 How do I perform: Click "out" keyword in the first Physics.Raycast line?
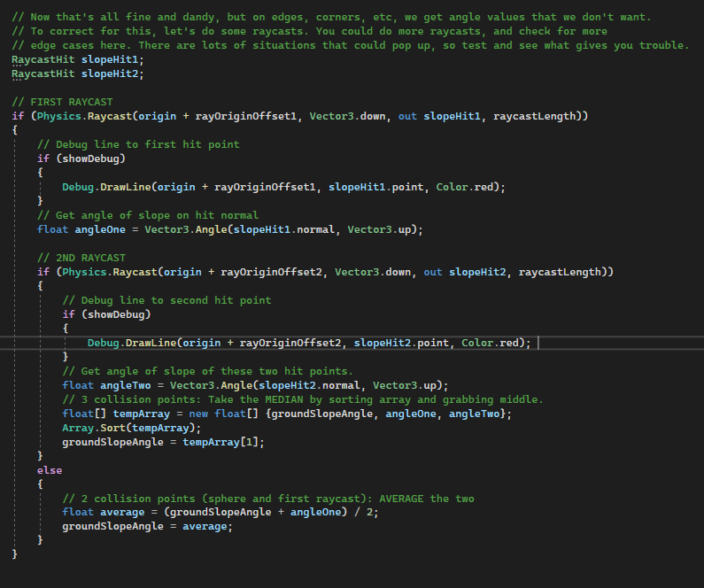click(407, 116)
